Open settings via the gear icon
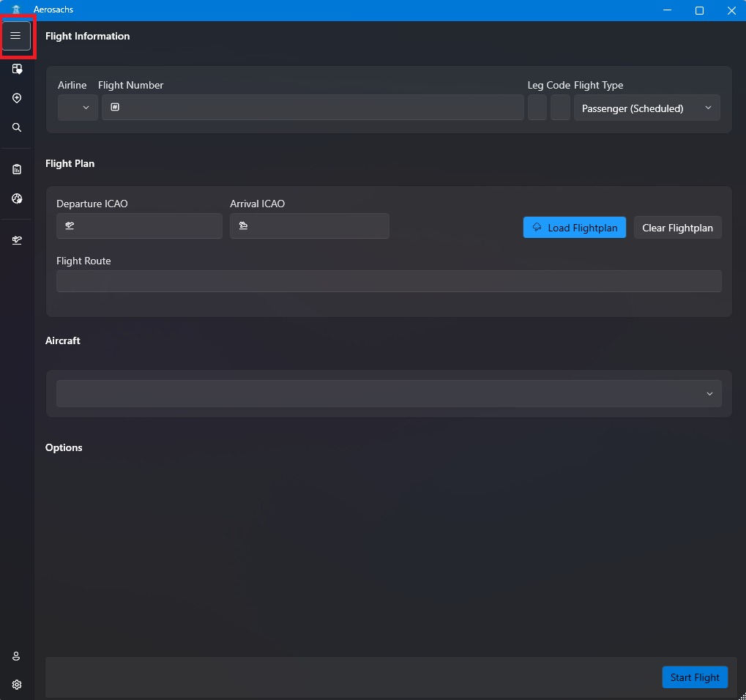Screen dimensions: 746x700 click(17, 685)
